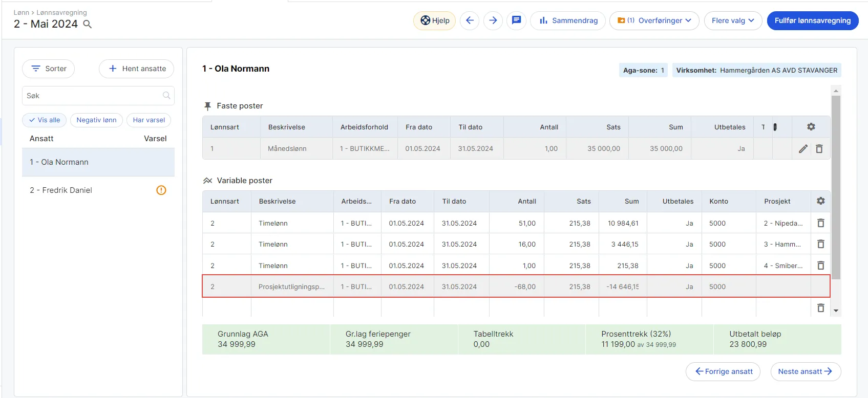Image resolution: width=868 pixels, height=398 pixels.
Task: Expand the Overføringer dropdown
Action: coord(654,20)
